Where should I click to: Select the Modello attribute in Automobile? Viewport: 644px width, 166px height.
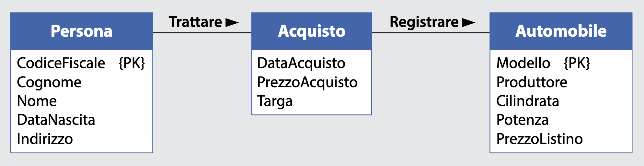click(x=523, y=63)
